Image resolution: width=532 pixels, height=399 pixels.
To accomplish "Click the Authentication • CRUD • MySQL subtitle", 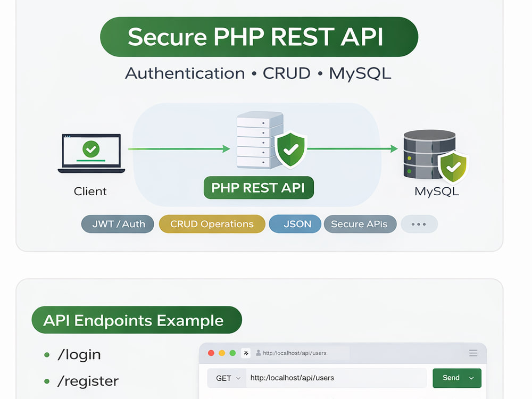I will (258, 73).
